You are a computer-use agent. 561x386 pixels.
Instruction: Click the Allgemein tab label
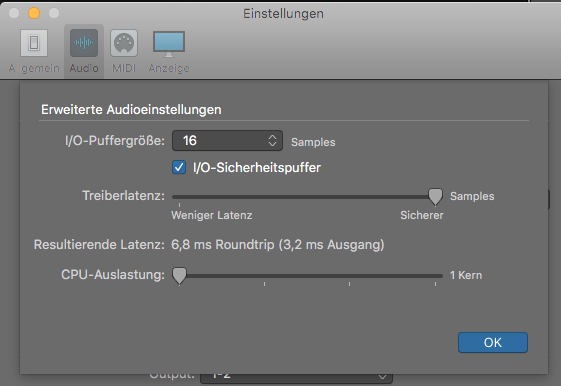(34, 68)
